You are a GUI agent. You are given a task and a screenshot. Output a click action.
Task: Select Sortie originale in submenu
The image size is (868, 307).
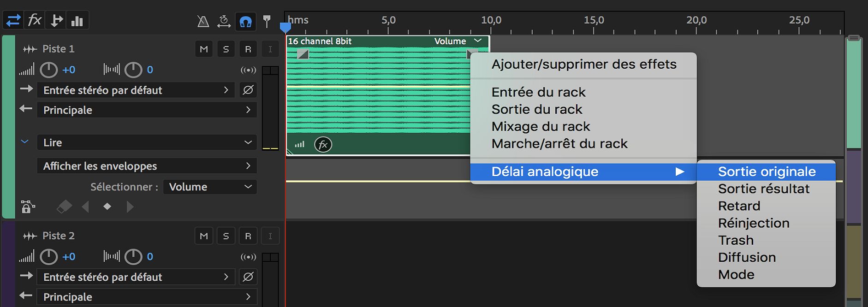click(766, 171)
